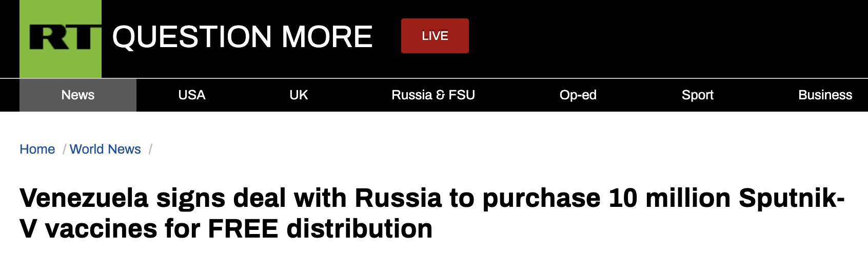
Task: Click the word Russia in the headline
Action: click(x=398, y=198)
